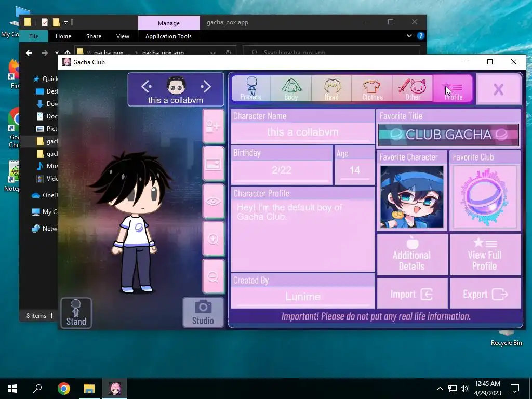The image size is (532, 399).
Task: Click the background image icon button
Action: click(x=213, y=164)
